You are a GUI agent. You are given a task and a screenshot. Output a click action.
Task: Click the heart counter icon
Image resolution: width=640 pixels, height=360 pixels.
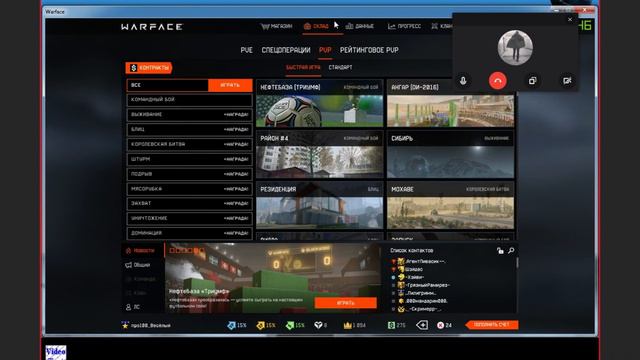point(318,325)
